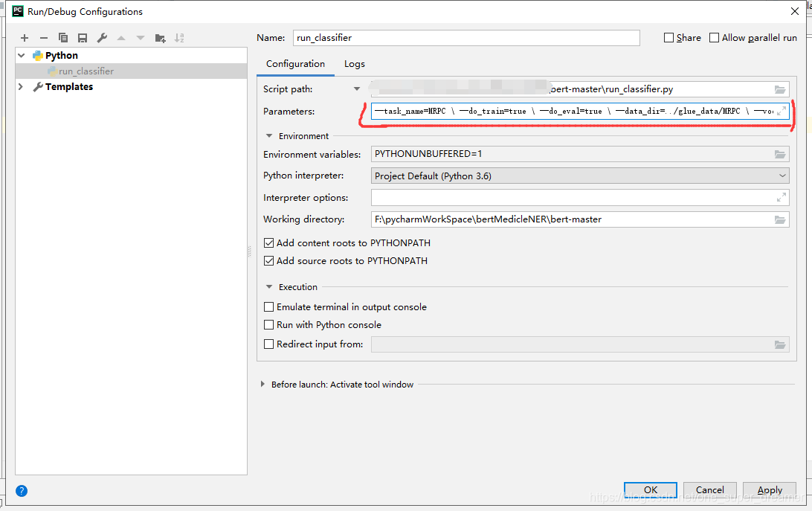Viewport: 812px width, 511px height.
Task: Open the environment variables editor folder icon
Action: [x=780, y=155]
